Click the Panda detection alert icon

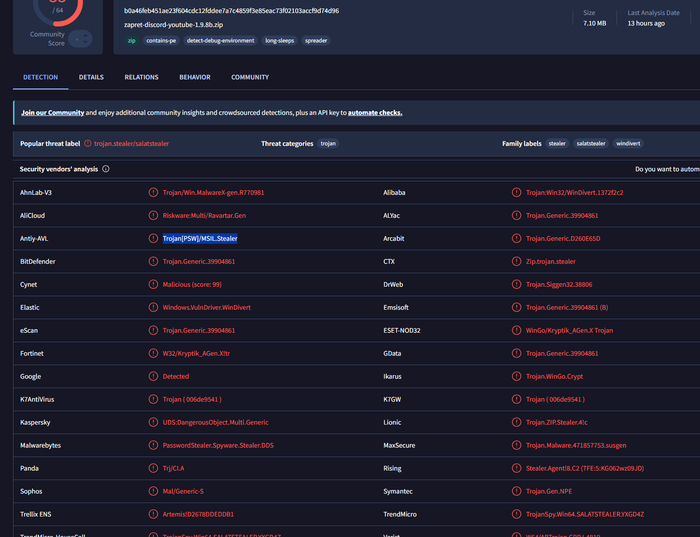tap(153, 468)
